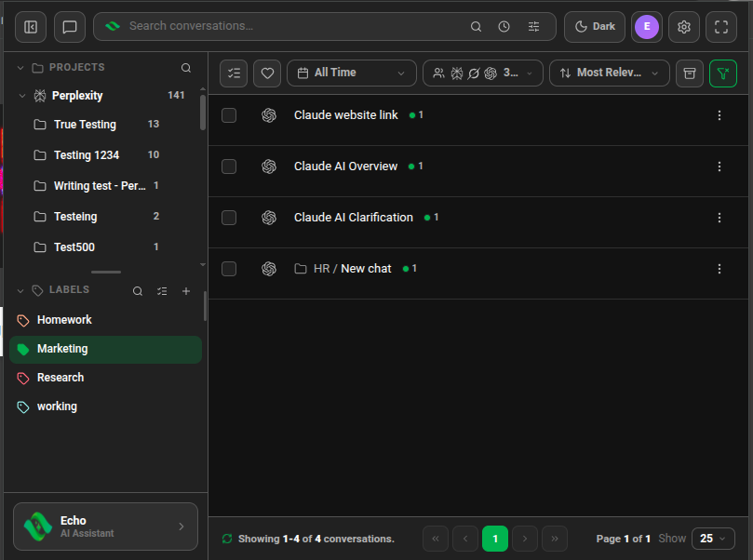This screenshot has height=560, width=753.
Task: Click ChatGPT icon beside Claude website link
Action: coord(269,115)
